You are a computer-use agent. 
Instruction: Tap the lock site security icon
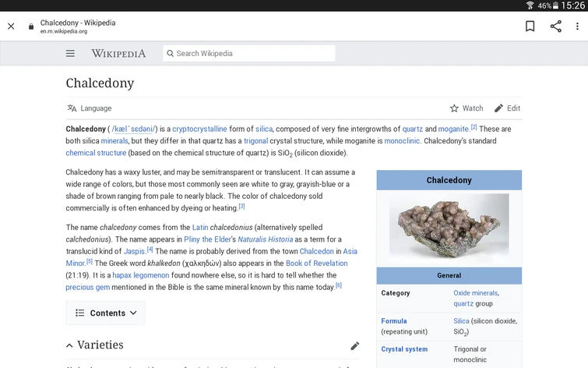point(31,27)
